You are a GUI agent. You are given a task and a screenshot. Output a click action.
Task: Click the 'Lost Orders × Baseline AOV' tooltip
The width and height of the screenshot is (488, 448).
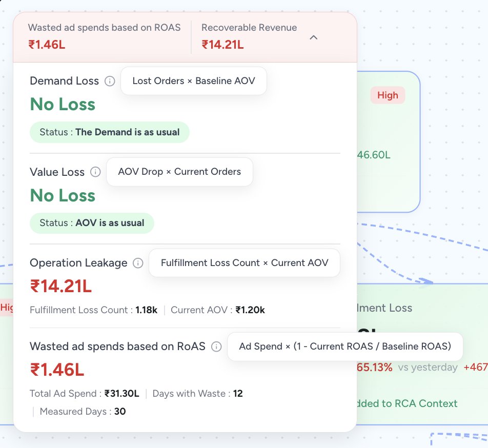click(x=193, y=81)
